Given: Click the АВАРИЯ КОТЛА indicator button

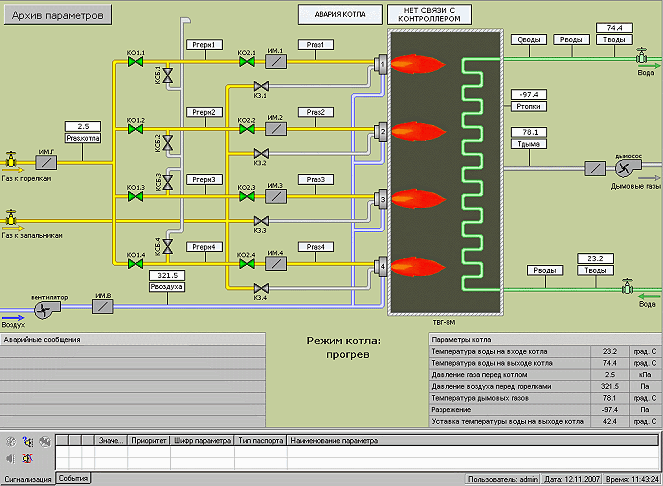Looking at the screenshot, I should tap(340, 16).
